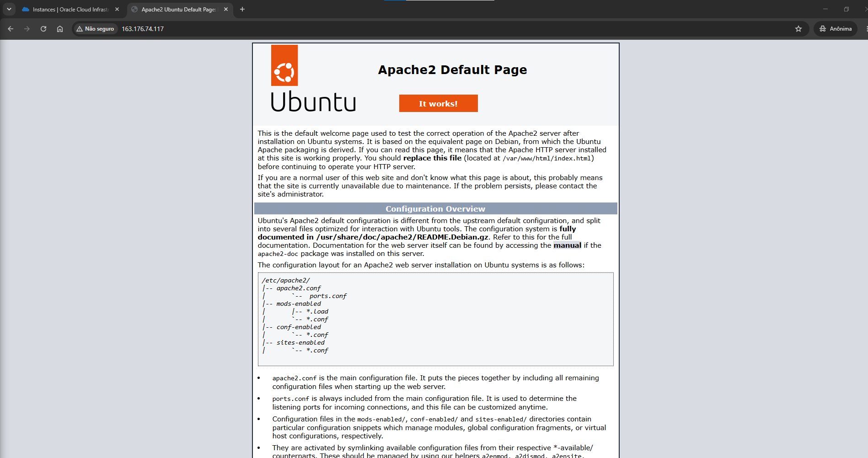Open the tab search dropdown arrow
The height and width of the screenshot is (458, 868).
[9, 9]
